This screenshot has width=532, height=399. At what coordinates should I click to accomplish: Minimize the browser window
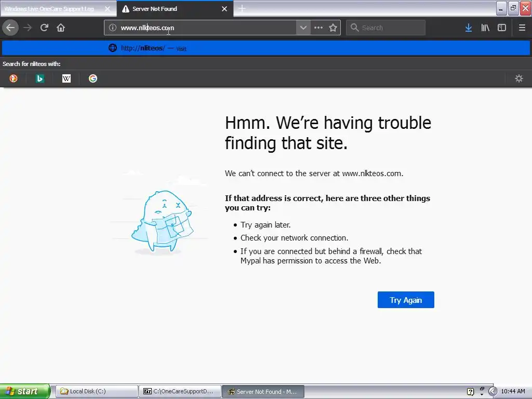[x=501, y=8]
